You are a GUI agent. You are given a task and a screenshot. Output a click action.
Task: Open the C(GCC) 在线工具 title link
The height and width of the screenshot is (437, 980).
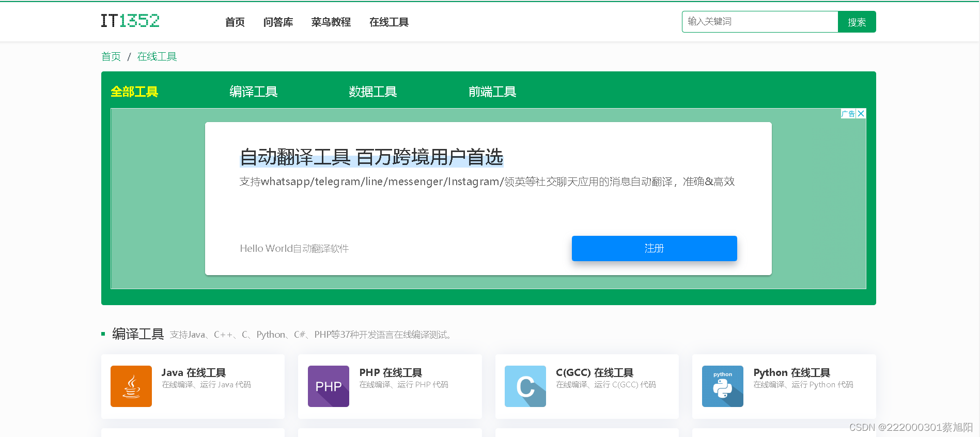[595, 372]
